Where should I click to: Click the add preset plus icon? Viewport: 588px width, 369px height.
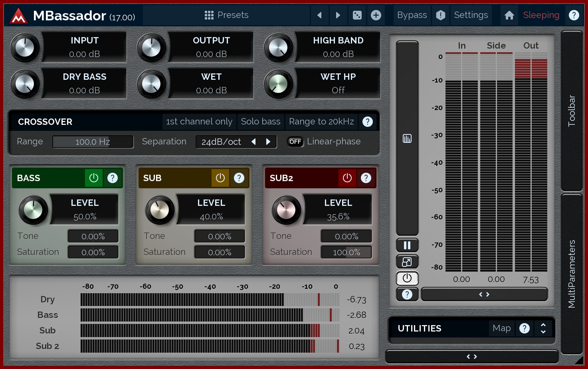(376, 15)
